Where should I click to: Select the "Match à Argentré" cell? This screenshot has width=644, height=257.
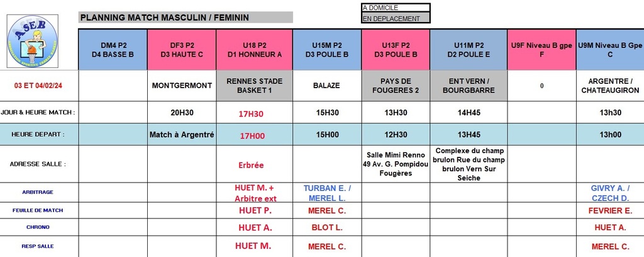point(182,134)
